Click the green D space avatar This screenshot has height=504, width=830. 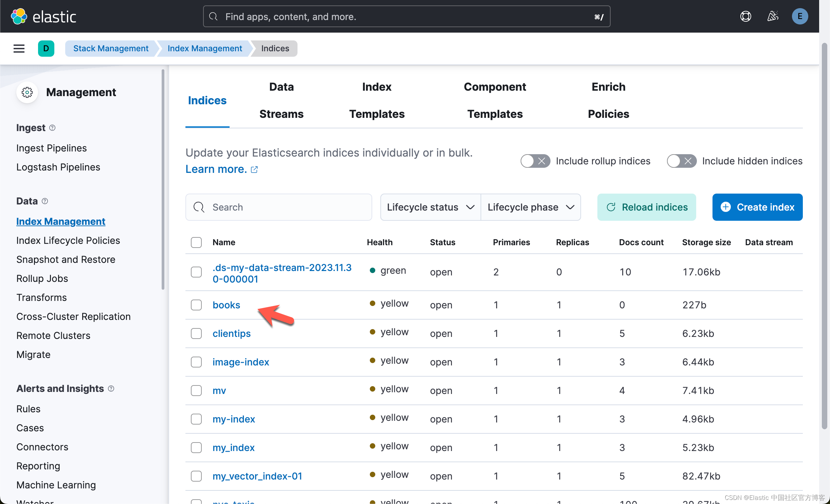pos(46,49)
